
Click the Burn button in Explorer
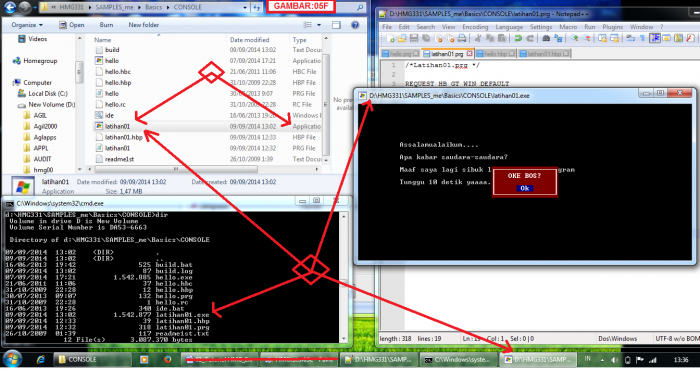pyautogui.click(x=106, y=25)
